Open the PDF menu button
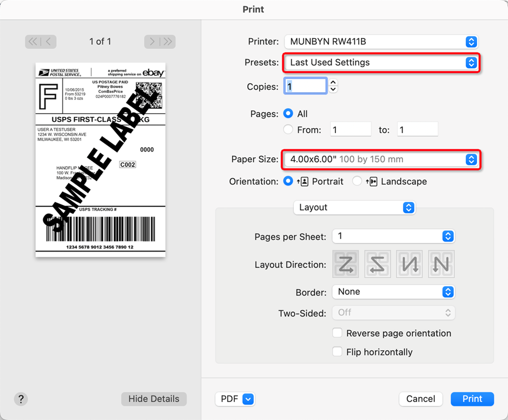Image resolution: width=508 pixels, height=420 pixels. tap(235, 399)
